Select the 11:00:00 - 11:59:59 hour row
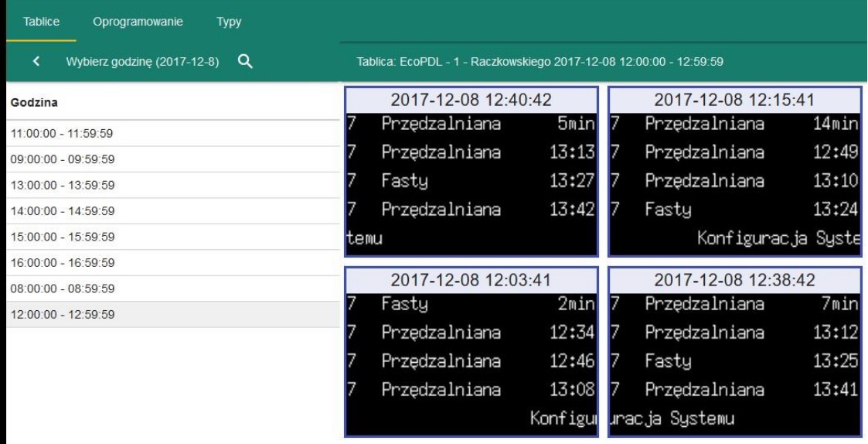The height and width of the screenshot is (444, 868). 173,134
